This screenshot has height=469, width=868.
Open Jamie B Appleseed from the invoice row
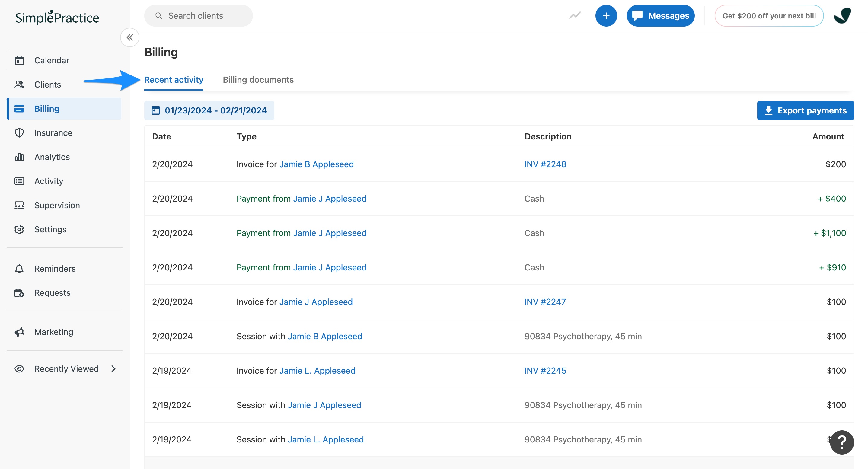point(316,164)
